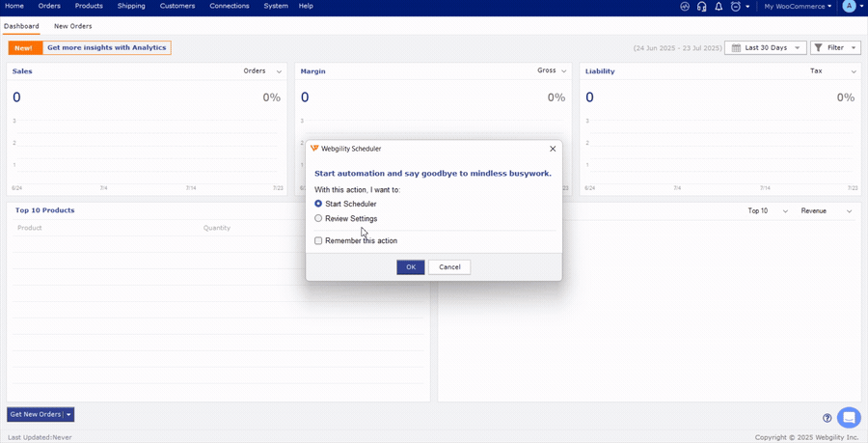
Task: Click the user avatar A
Action: point(849,6)
